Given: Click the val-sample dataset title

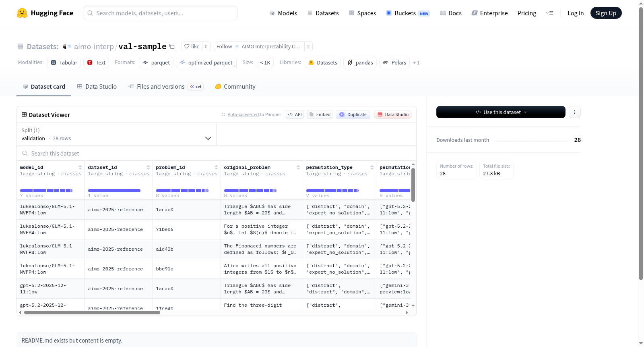Looking at the screenshot, I should 142,46.
